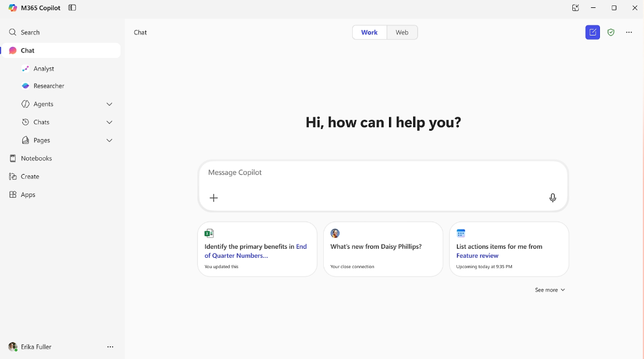Toggle the sidebar collapse panel icon
The height and width of the screenshot is (359, 644).
pyautogui.click(x=72, y=8)
